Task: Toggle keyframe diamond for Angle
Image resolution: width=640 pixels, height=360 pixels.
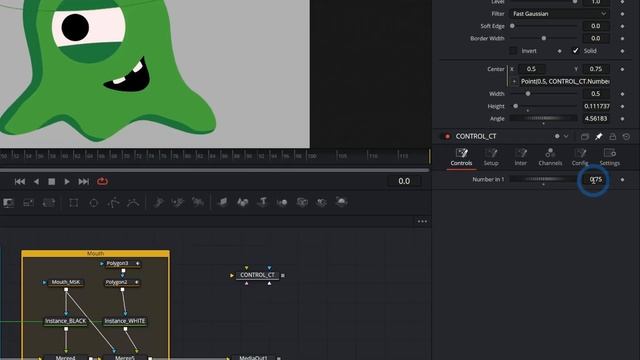Action: pos(622,119)
